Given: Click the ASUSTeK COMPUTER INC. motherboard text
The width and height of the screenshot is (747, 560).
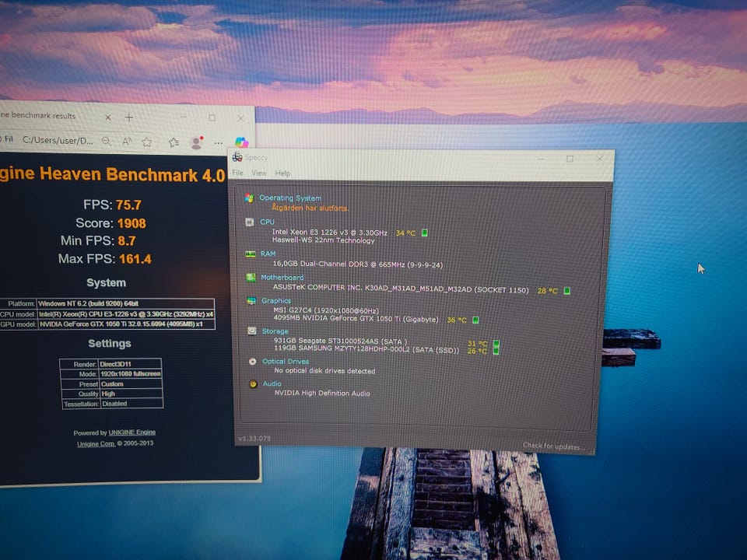Looking at the screenshot, I should click(x=401, y=289).
